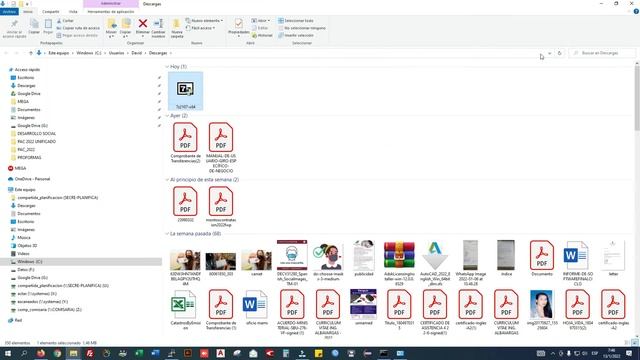
Task: Select MEGA with the red icon in the sidebar
Action: click(20, 168)
